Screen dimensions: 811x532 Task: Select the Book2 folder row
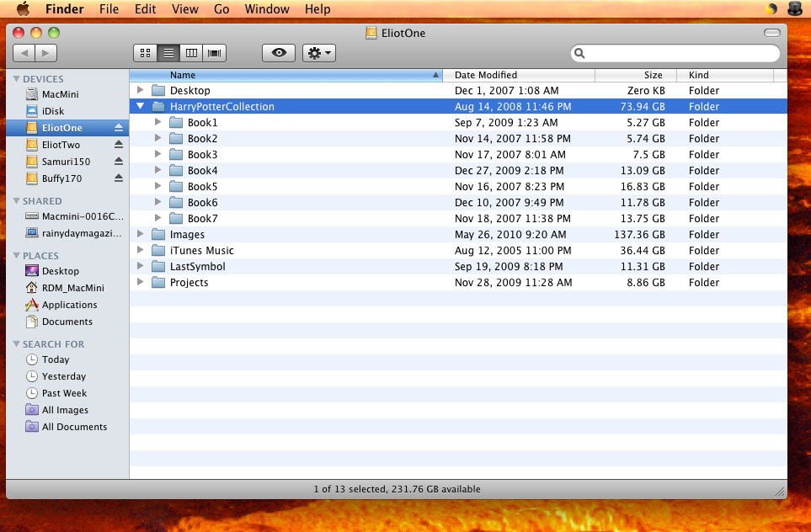(x=458, y=139)
